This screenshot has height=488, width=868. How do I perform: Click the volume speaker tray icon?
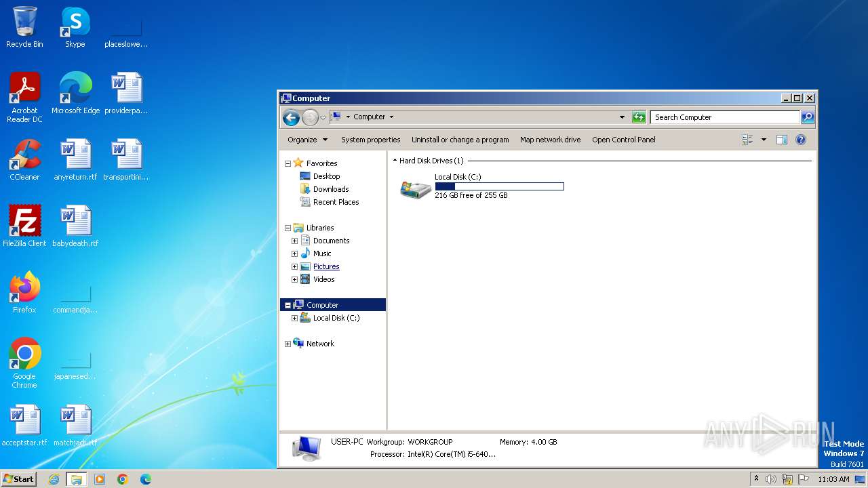coord(771,479)
